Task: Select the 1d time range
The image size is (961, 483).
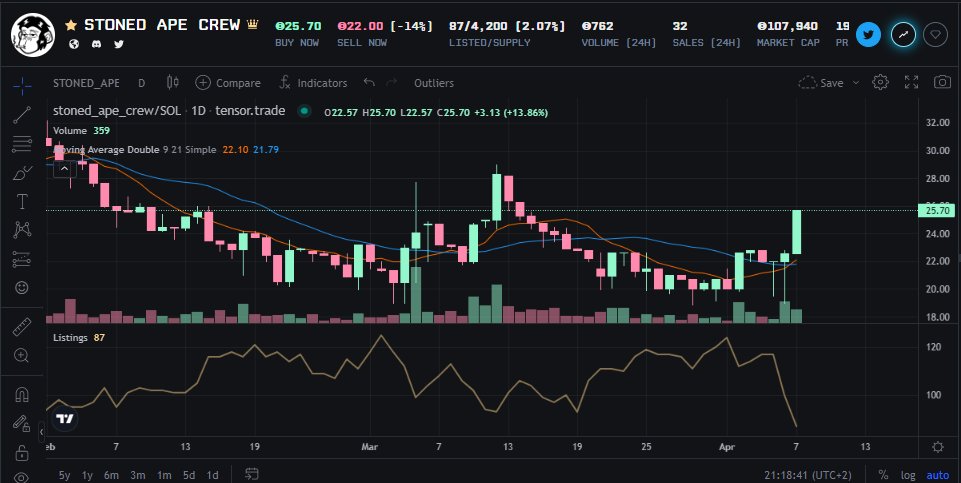Action: coord(212,475)
